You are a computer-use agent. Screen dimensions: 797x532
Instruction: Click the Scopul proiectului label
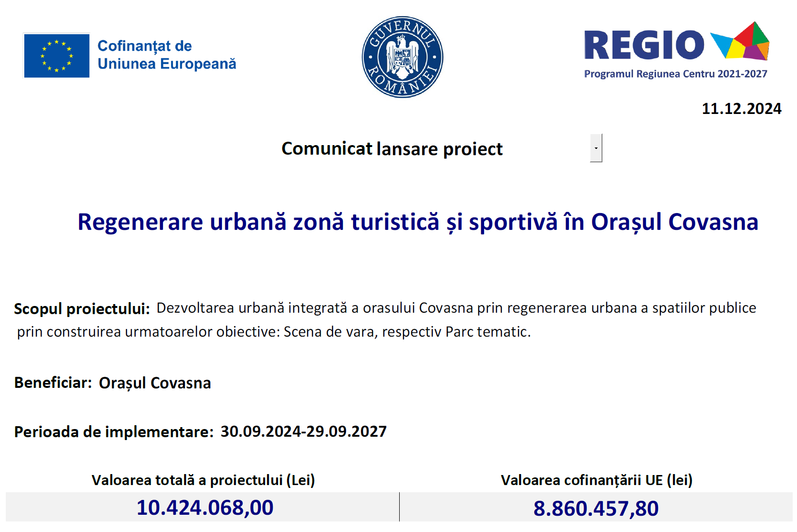point(82,308)
